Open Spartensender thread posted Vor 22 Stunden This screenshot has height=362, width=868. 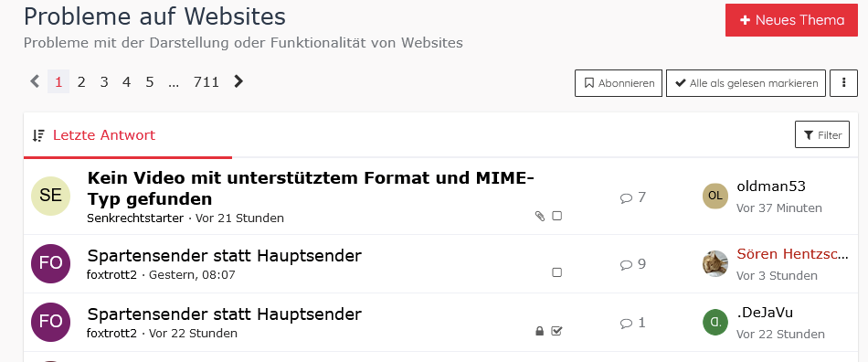pyautogui.click(x=224, y=314)
